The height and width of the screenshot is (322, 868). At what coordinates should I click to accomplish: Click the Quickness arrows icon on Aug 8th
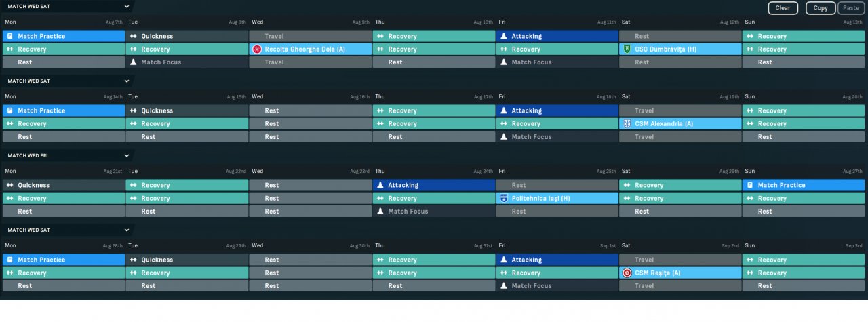pyautogui.click(x=134, y=36)
